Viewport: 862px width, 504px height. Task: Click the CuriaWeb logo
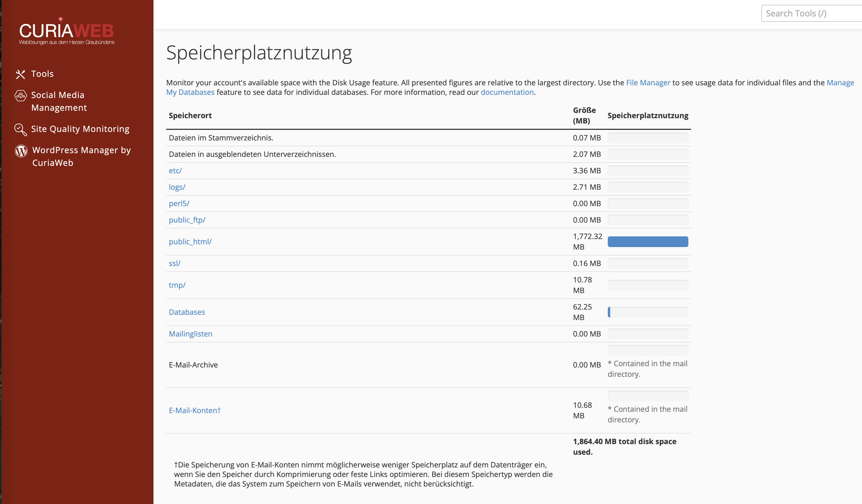tap(66, 31)
